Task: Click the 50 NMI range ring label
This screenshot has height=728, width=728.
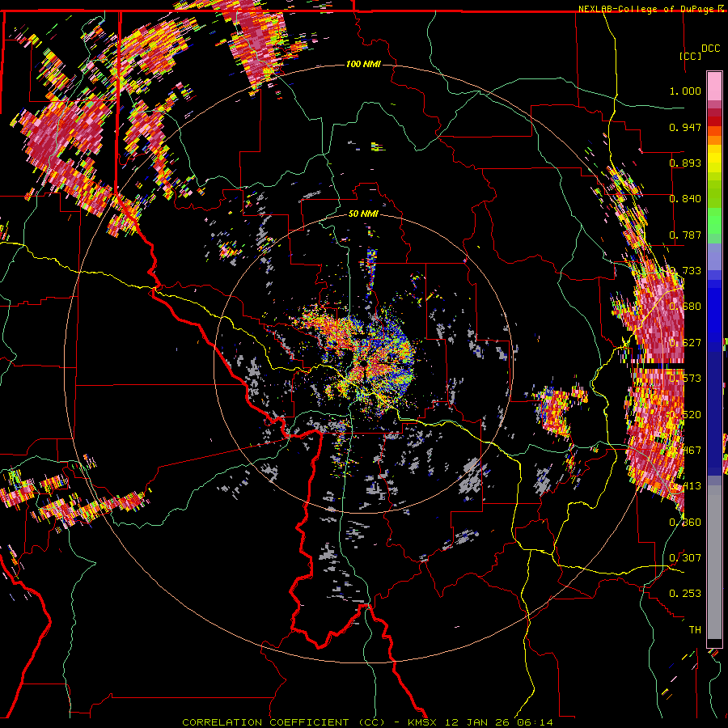Action: pyautogui.click(x=363, y=214)
